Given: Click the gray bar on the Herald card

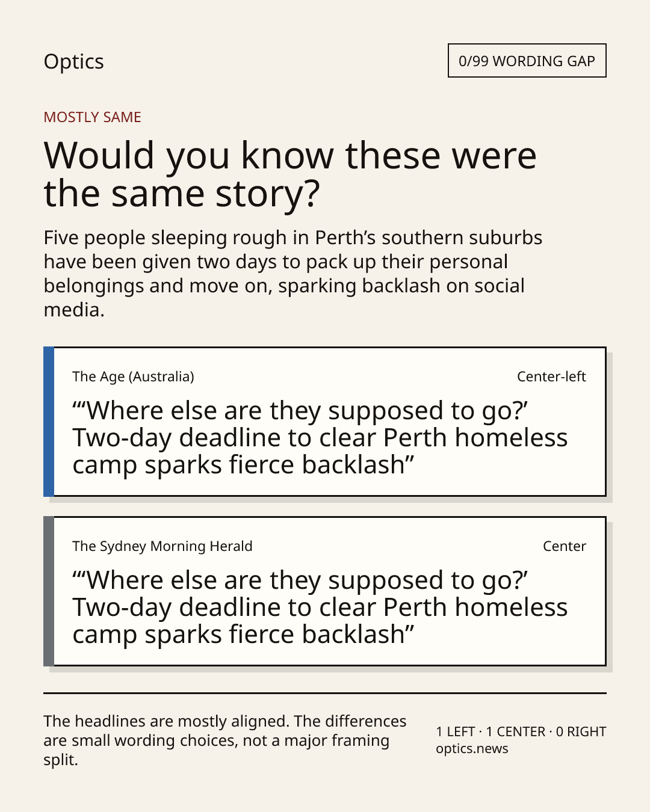Looking at the screenshot, I should [x=49, y=591].
